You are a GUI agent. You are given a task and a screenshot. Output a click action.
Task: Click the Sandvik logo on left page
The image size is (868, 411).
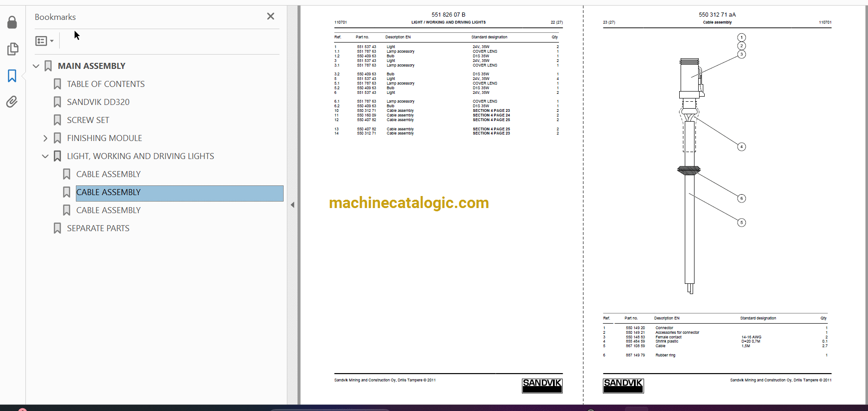[x=542, y=386]
